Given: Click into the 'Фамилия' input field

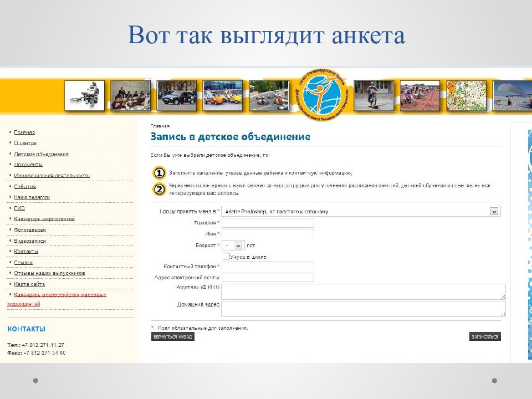Looking at the screenshot, I should point(268,223).
